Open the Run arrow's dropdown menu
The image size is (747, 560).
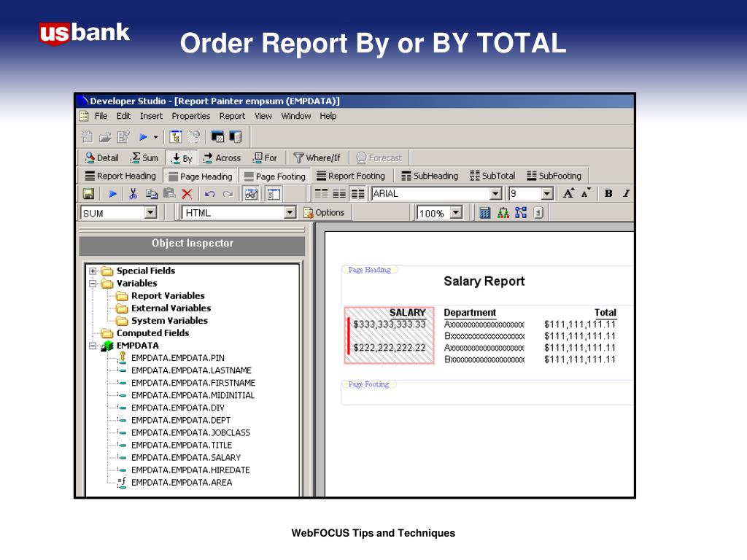coord(156,137)
